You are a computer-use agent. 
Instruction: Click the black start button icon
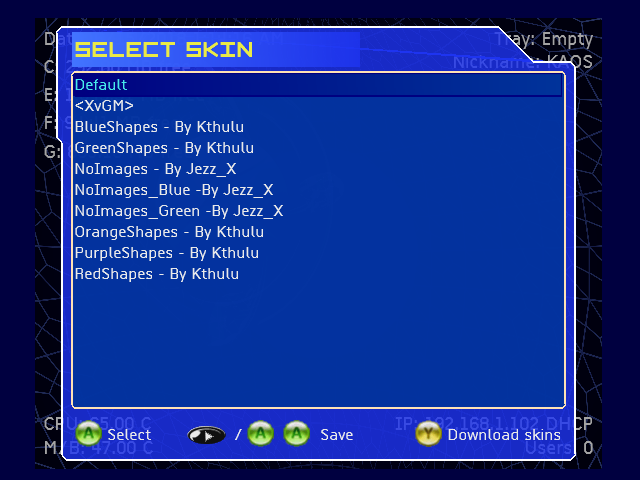(206, 435)
